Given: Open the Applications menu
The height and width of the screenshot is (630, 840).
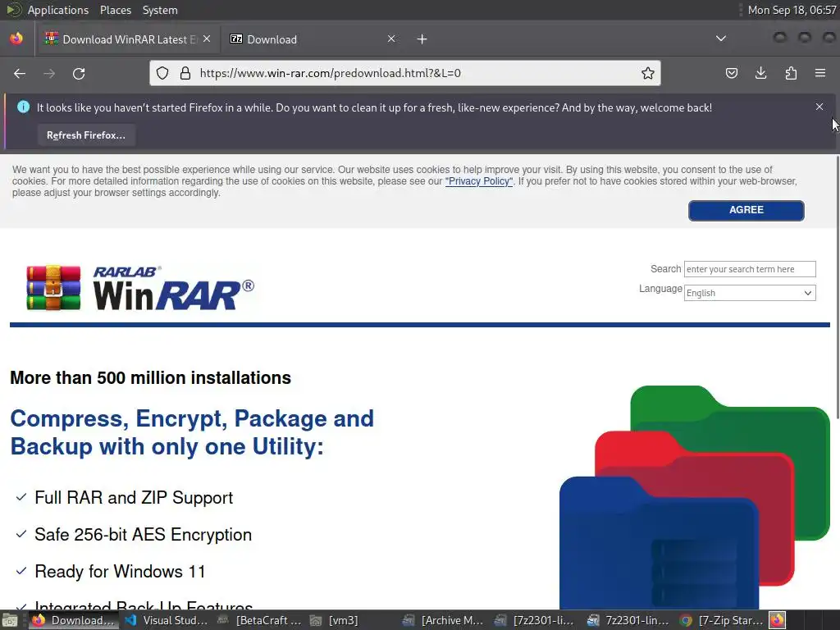Looking at the screenshot, I should (58, 10).
